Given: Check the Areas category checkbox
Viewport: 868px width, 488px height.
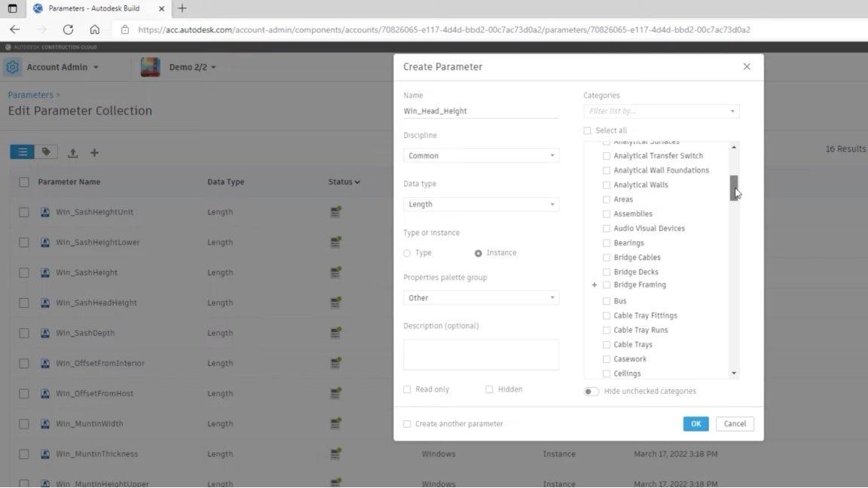Looking at the screenshot, I should coord(606,199).
